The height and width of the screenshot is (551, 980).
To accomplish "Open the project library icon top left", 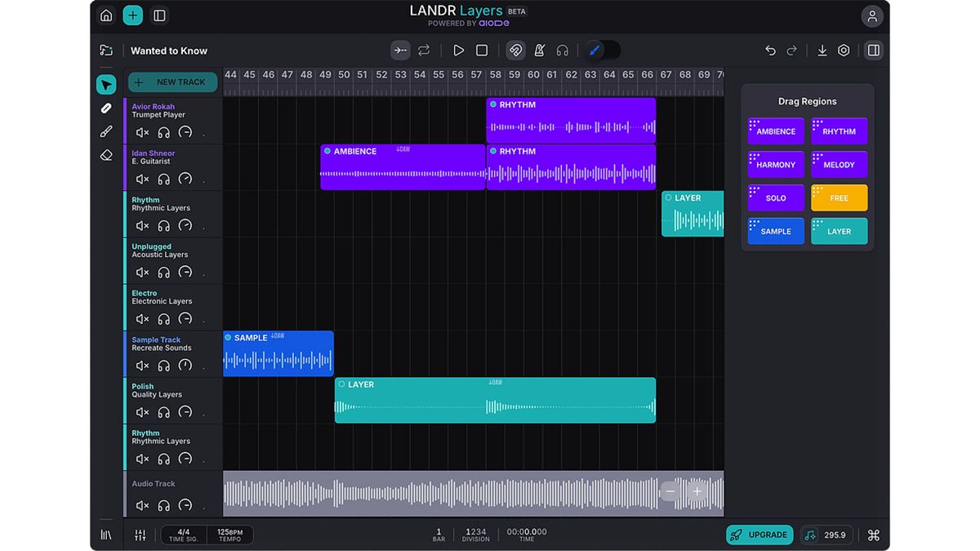I will (x=106, y=50).
